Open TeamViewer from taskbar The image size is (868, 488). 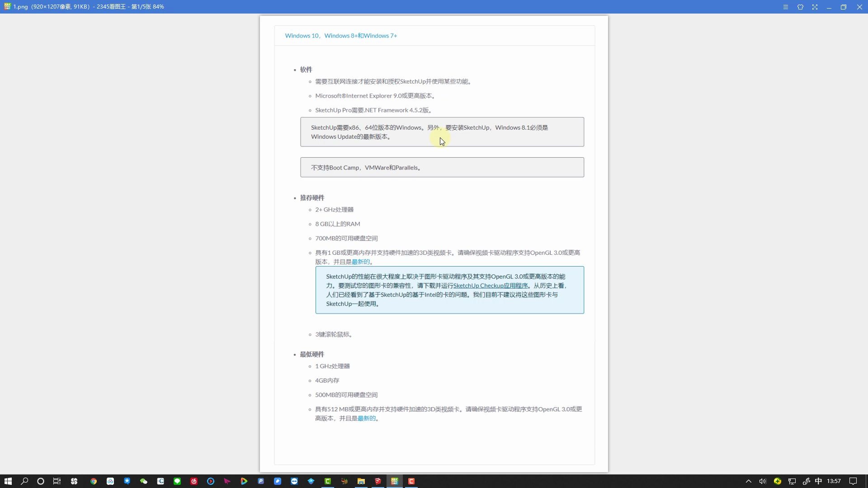294,481
